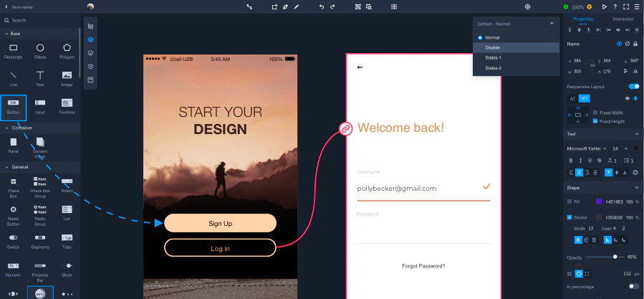
Task: Select the Rectangle component
Action: [x=13, y=51]
